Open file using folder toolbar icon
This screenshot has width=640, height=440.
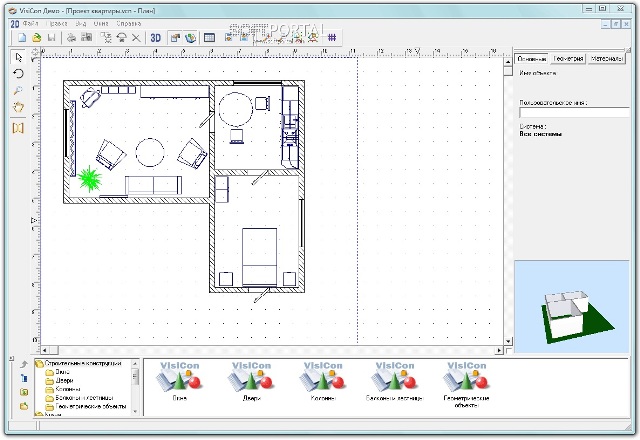[x=36, y=38]
